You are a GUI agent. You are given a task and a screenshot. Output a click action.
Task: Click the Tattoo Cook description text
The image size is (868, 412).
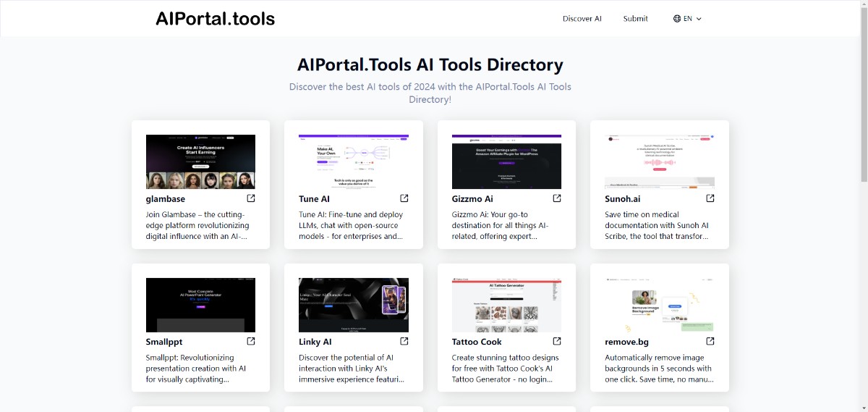pyautogui.click(x=505, y=368)
